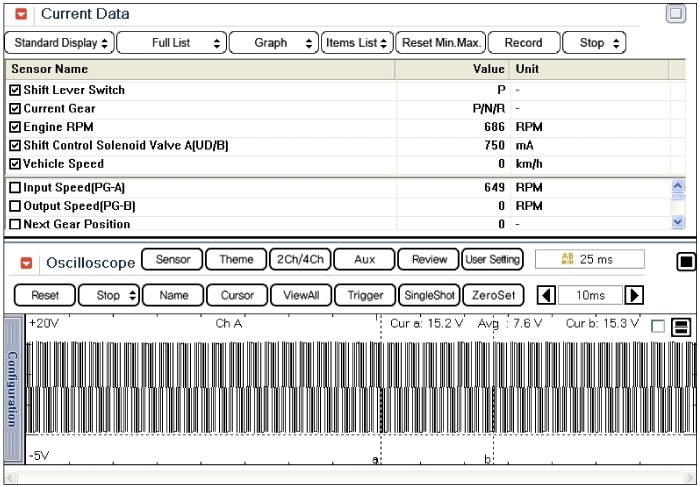Click the SingleShot button
The width and height of the screenshot is (700, 487).
click(x=429, y=296)
